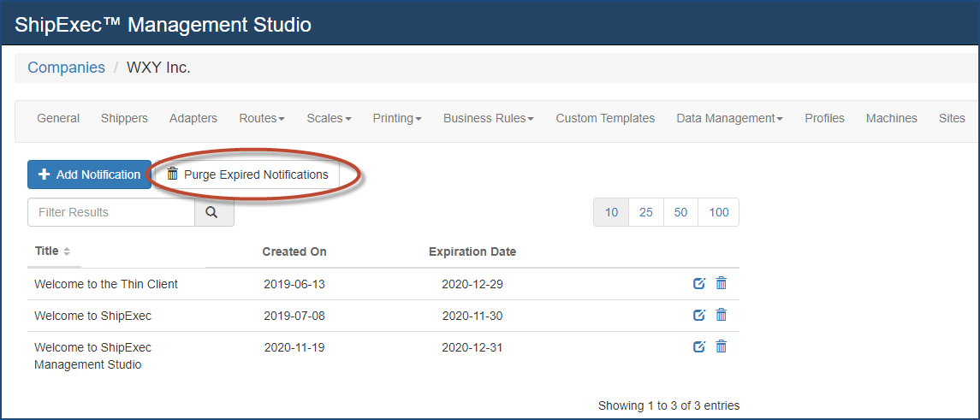Open the Custom Templates tab
The height and width of the screenshot is (420, 980).
tap(605, 118)
